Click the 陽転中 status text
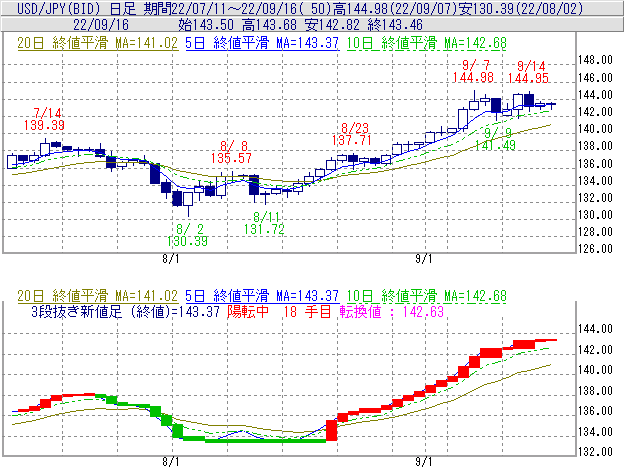This screenshot has width=624, height=475. pos(248,311)
